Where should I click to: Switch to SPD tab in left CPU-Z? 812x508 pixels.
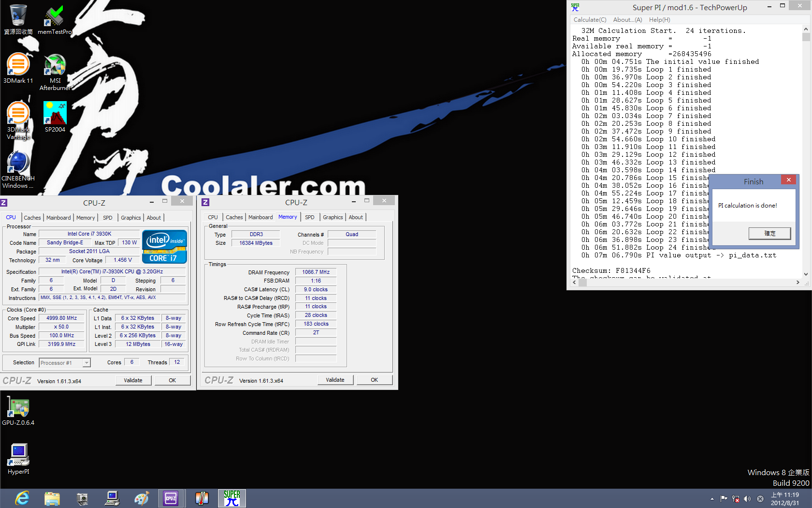click(108, 218)
